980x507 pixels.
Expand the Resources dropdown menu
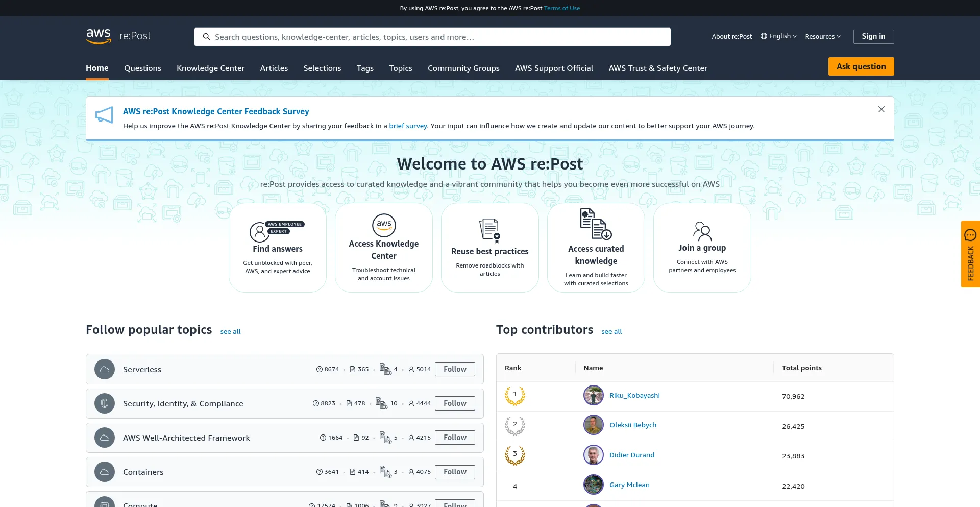coord(823,36)
